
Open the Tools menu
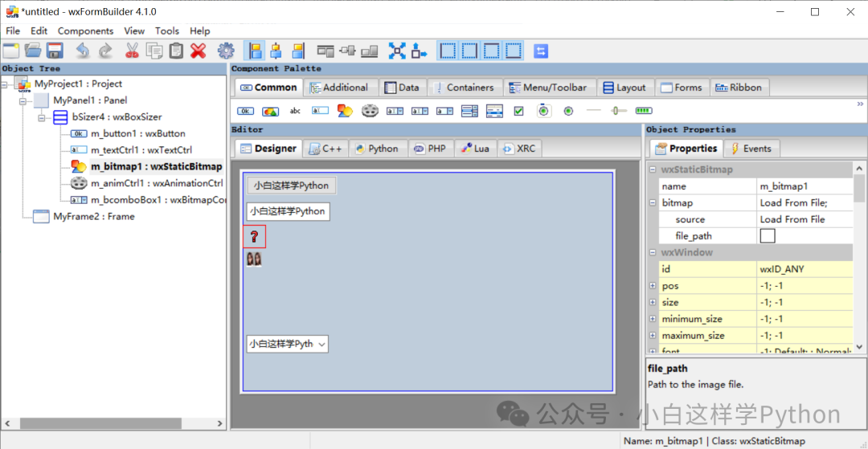pos(166,31)
